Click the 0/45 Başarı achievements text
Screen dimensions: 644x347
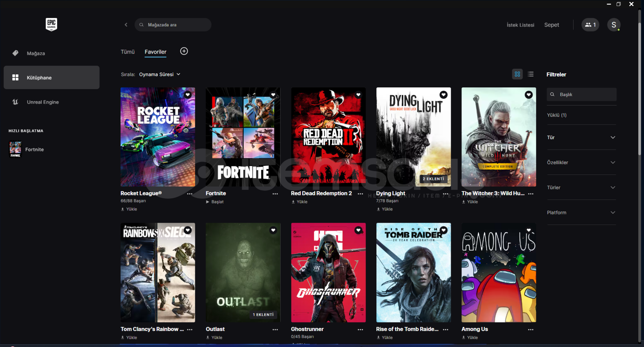pyautogui.click(x=303, y=337)
